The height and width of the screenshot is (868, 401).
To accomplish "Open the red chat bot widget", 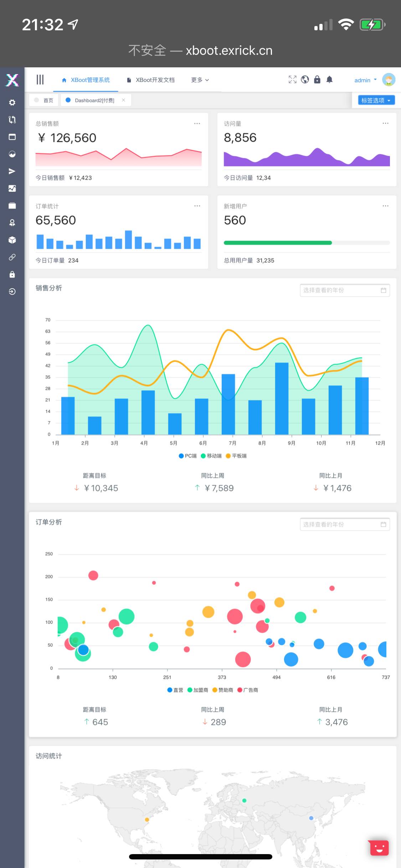I will tap(379, 848).
